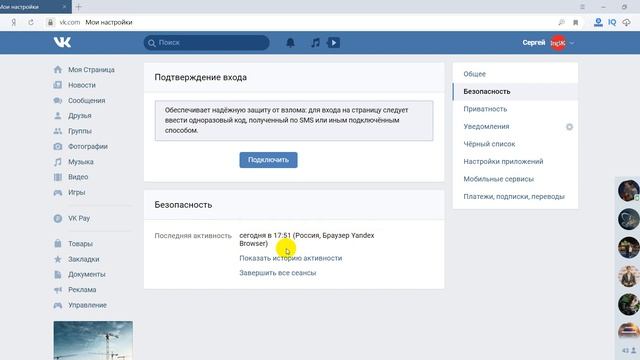Click the Сергей profile avatar
The height and width of the screenshot is (360, 640).
coord(558,43)
